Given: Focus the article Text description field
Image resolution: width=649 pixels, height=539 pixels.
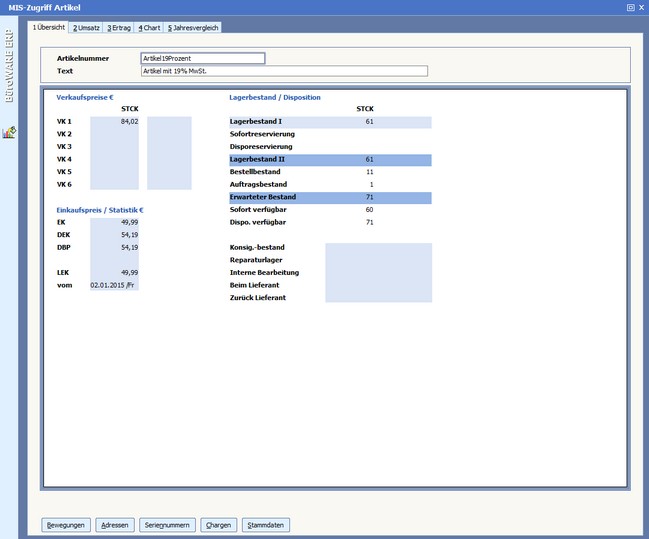Looking at the screenshot, I should click(x=283, y=71).
